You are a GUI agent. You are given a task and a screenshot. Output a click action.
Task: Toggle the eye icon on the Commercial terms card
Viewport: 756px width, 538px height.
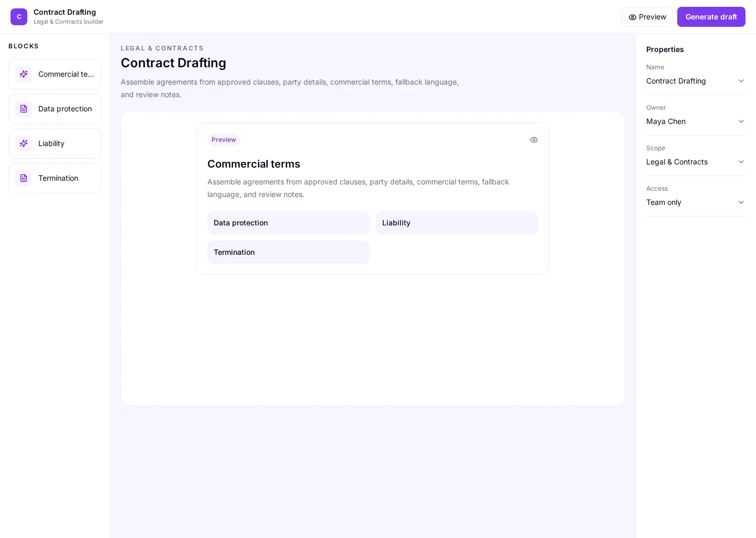[534, 140]
